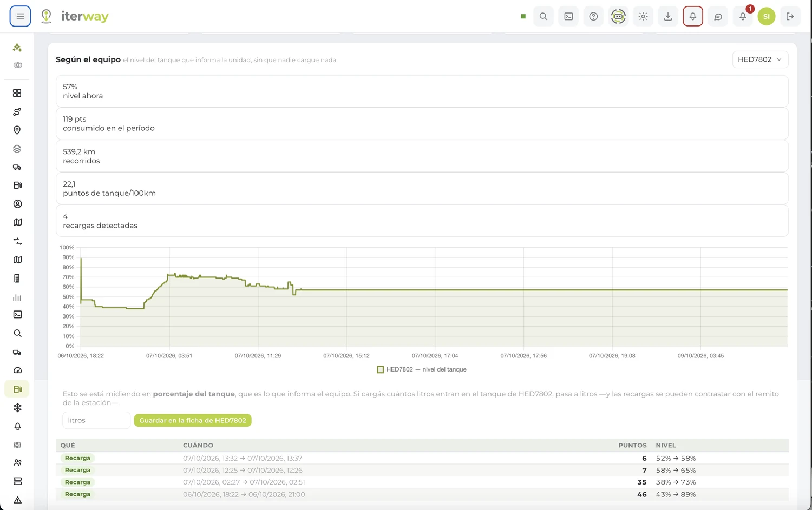This screenshot has height=510, width=812.
Task: Click the '539,2 km recorridos' card
Action: [x=422, y=156]
